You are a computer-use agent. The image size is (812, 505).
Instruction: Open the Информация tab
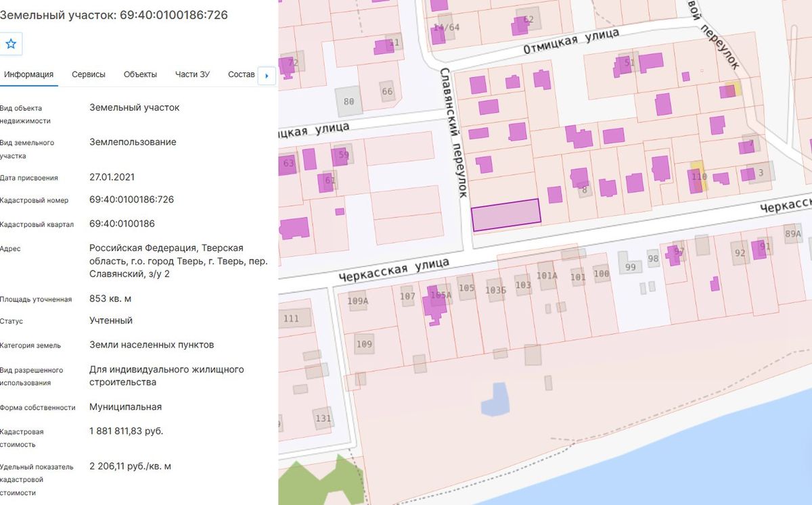click(28, 74)
